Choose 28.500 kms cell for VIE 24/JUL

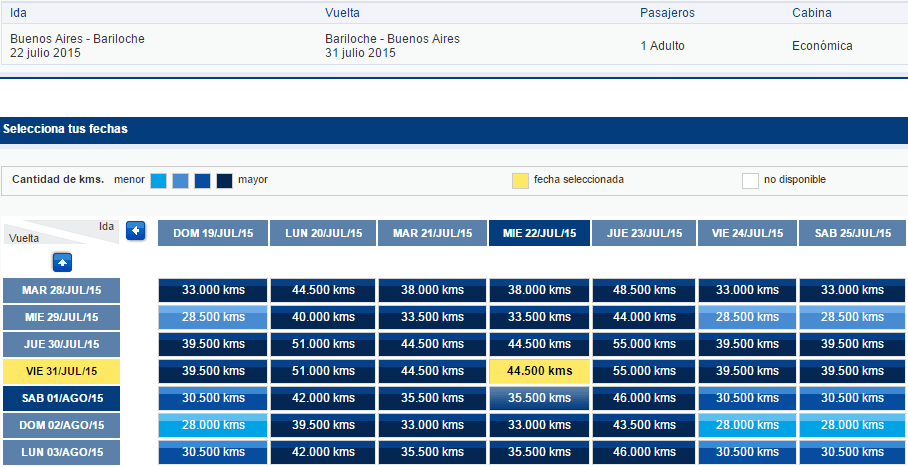tap(748, 318)
